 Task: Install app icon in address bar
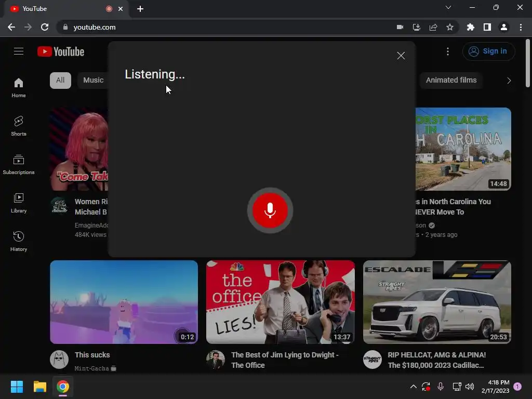(417, 27)
